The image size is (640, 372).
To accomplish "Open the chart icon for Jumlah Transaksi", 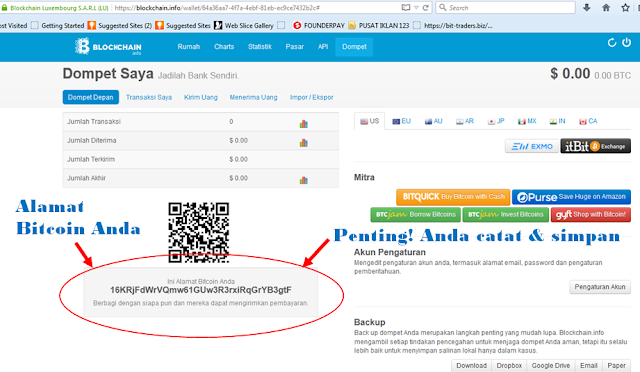I will click(303, 124).
